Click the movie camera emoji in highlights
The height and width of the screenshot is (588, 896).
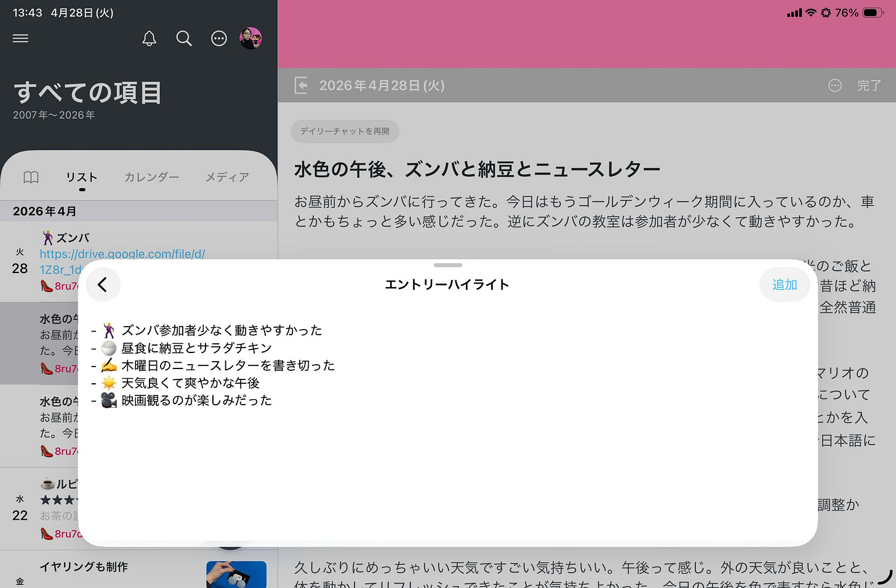tap(109, 400)
